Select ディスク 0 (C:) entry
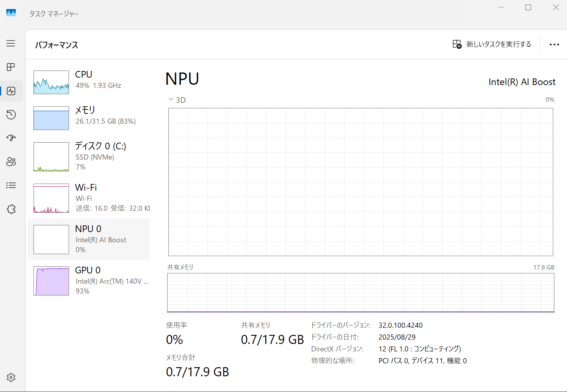The width and height of the screenshot is (567, 392). coord(89,156)
